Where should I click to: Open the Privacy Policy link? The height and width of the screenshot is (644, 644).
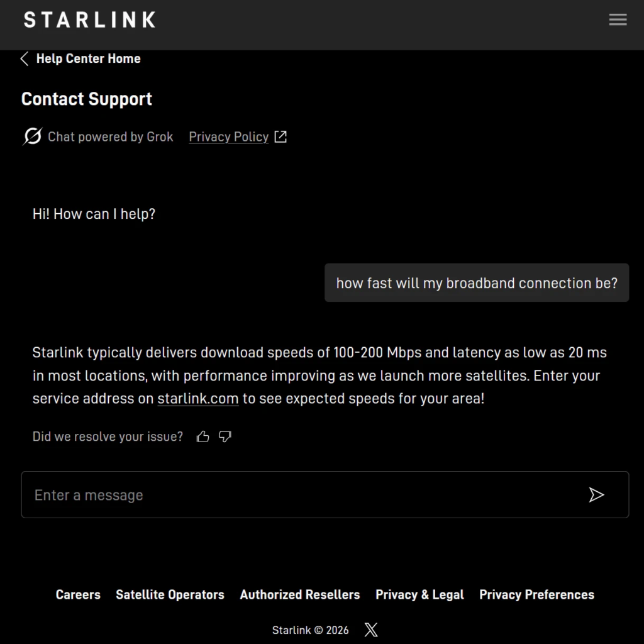(228, 137)
